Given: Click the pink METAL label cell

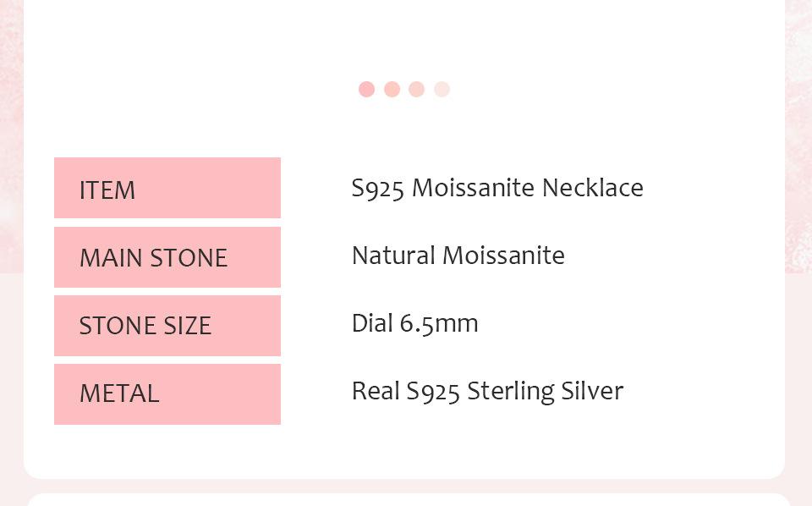Looking at the screenshot, I should 167,394.
